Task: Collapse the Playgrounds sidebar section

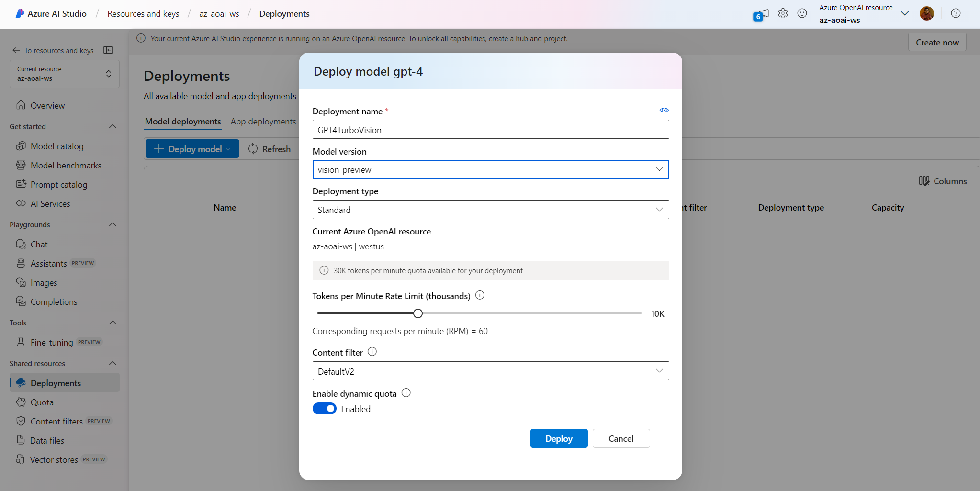Action: [x=113, y=224]
